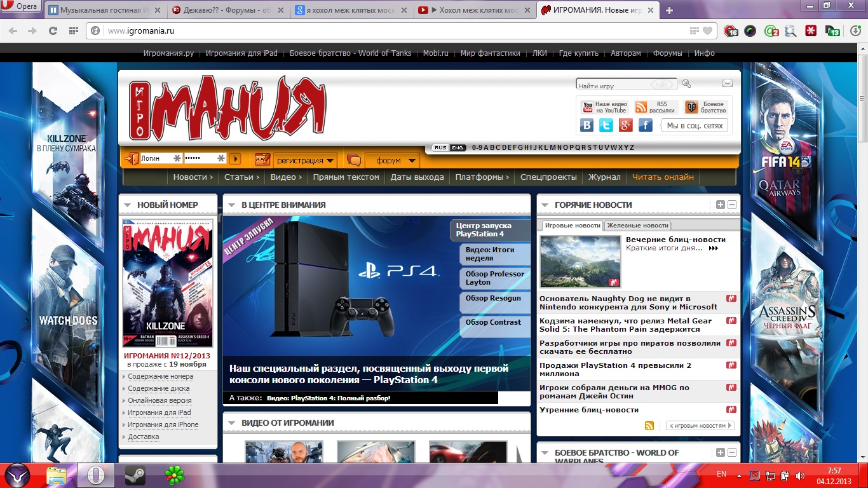
Task: Open the Видео menu item
Action: pos(286,177)
